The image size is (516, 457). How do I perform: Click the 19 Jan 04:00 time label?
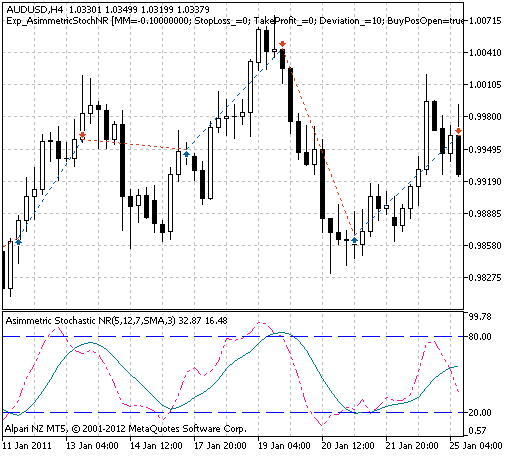point(285,446)
